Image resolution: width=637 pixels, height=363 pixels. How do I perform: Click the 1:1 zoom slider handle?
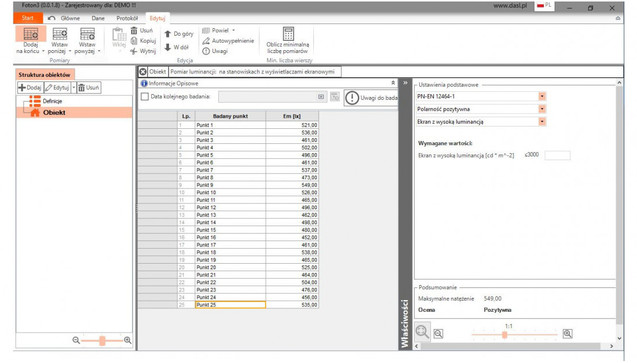(505, 335)
